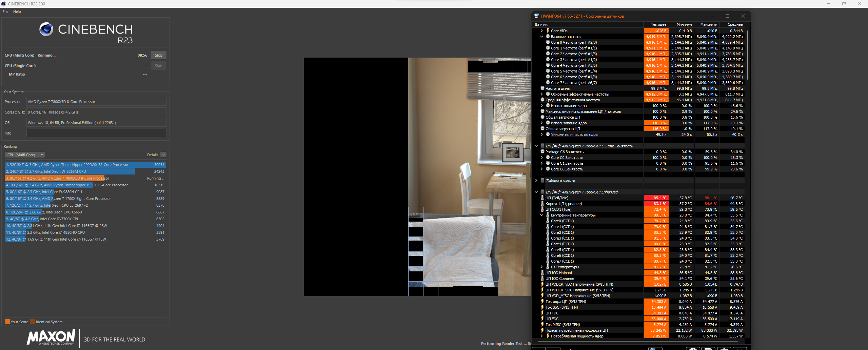
Task: Select the Threadripper 2990WX ranking row
Action: pos(85,165)
